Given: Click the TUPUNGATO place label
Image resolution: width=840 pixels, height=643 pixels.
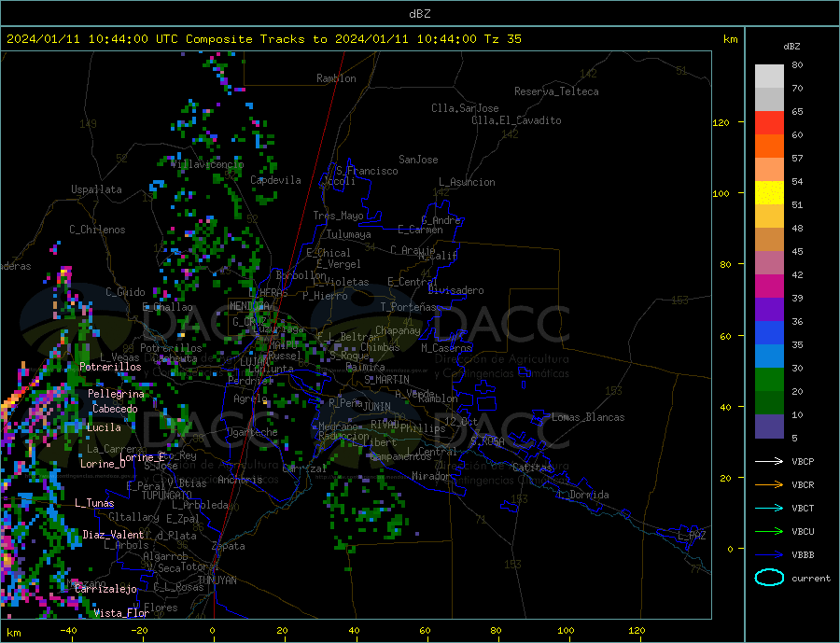Looking at the screenshot, I should tap(167, 496).
